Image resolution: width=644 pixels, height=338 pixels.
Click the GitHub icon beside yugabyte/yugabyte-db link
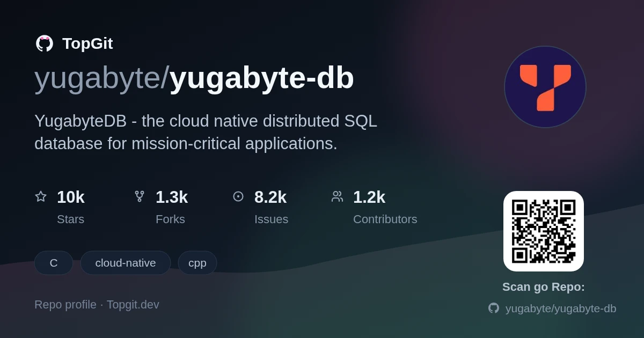pyautogui.click(x=494, y=308)
